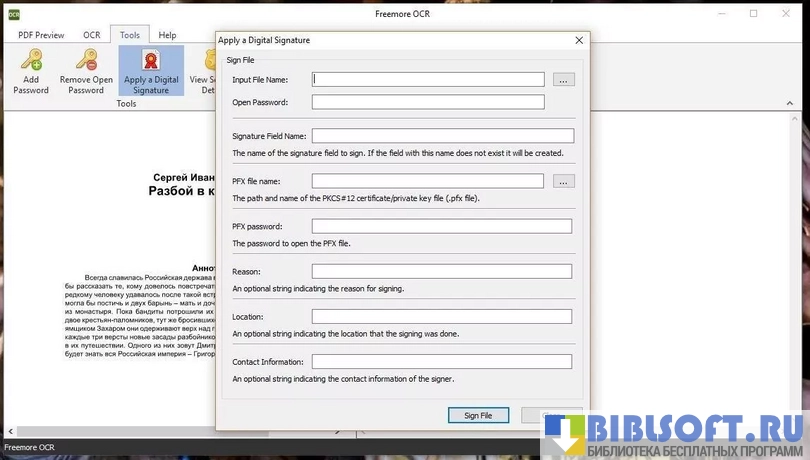This screenshot has width=810, height=460.
Task: Switch to the OCR tab
Action: pyautogui.click(x=91, y=35)
